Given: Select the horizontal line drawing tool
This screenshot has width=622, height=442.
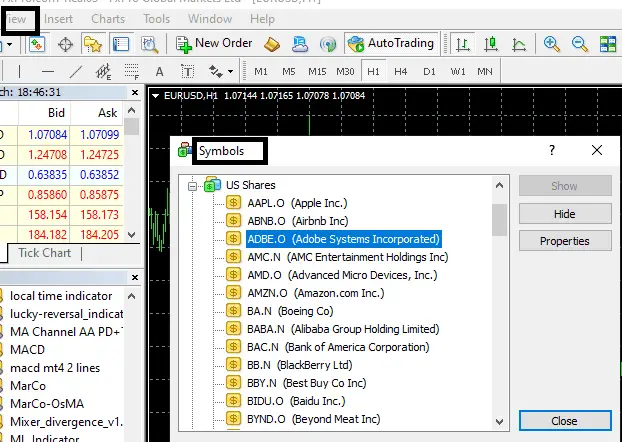Looking at the screenshot, I should tap(48, 72).
